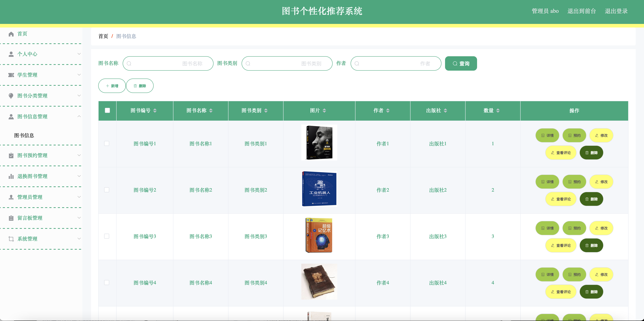This screenshot has height=321, width=644.
Task: Check the row for 图书编号2
Action: [107, 190]
